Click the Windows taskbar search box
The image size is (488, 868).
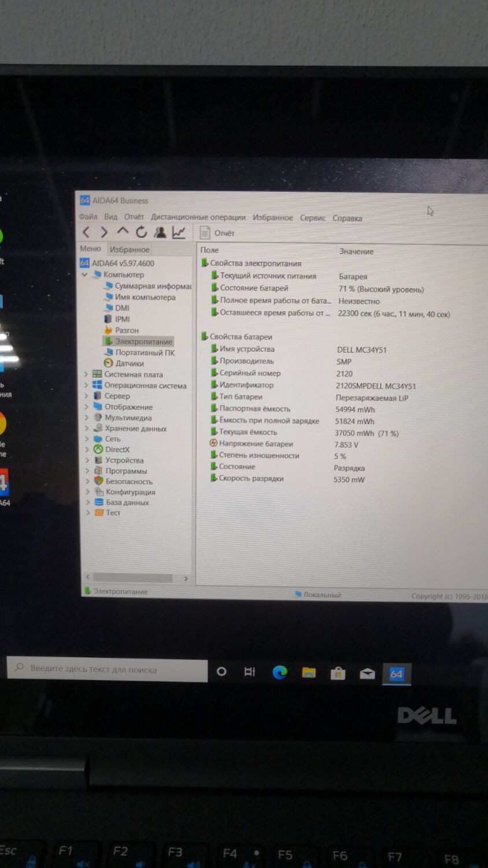click(108, 670)
